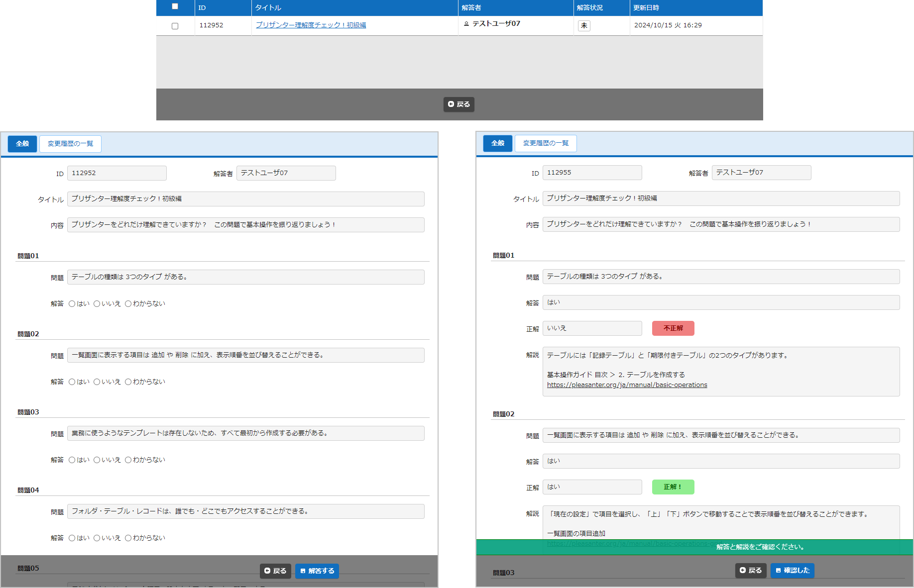The width and height of the screenshot is (914, 588).
Task: Click the 問題01 解答 field in record 112955 panel
Action: click(x=721, y=302)
